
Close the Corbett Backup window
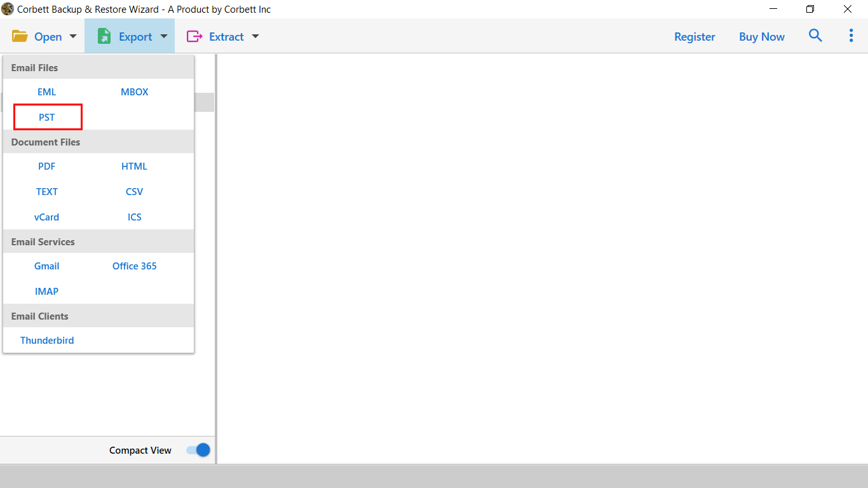848,9
